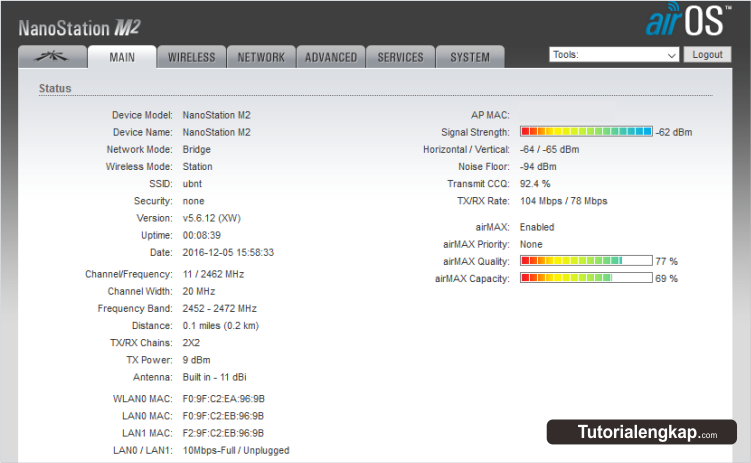The width and height of the screenshot is (751, 463).
Task: Click the airOS logo
Action: tap(688, 19)
